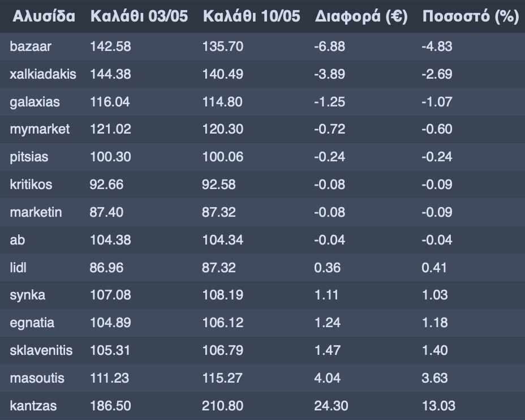Select the pitsias 100.06 price cell
This screenshot has height=420, width=525.
tap(223, 157)
